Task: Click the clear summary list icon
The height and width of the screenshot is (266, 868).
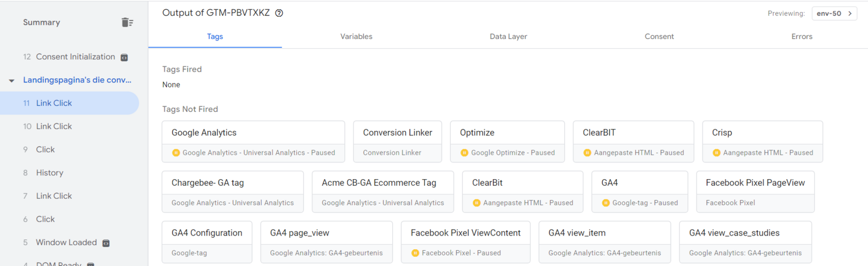Action: tap(127, 22)
